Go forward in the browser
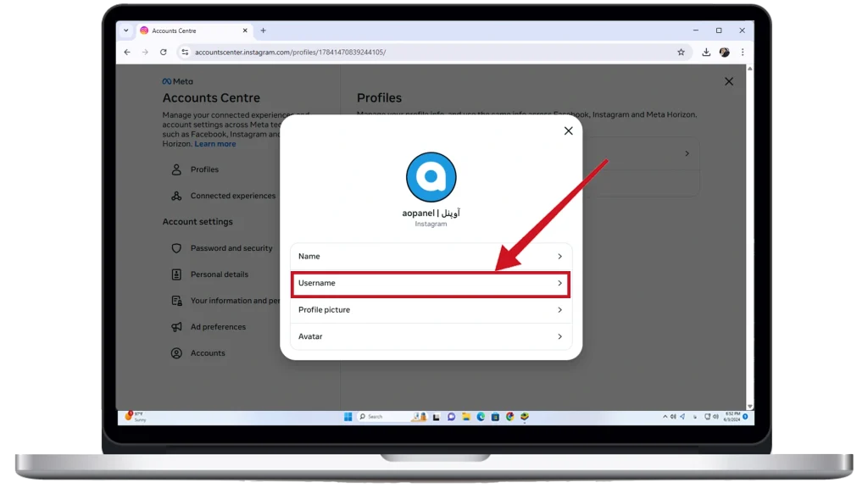 point(145,52)
